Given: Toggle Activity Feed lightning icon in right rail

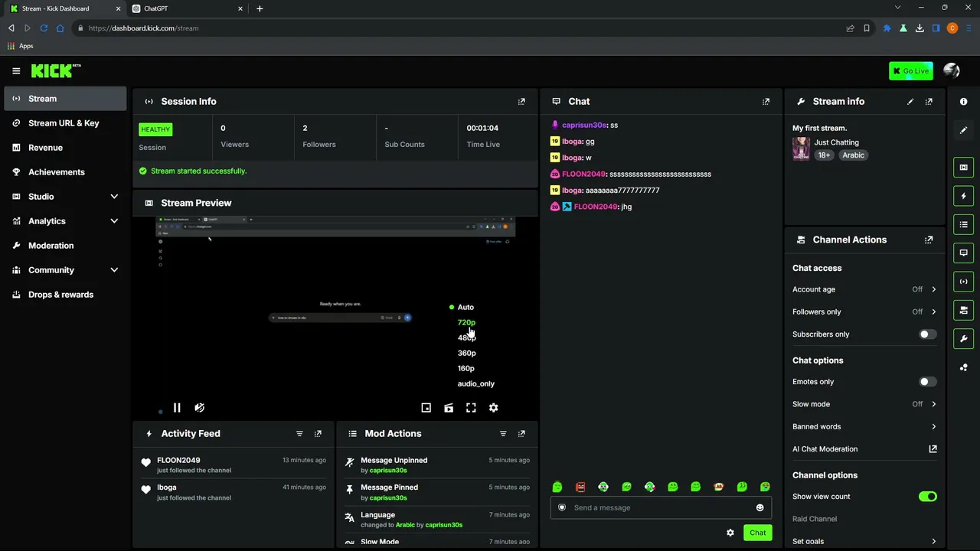Looking at the screenshot, I should pyautogui.click(x=964, y=196).
